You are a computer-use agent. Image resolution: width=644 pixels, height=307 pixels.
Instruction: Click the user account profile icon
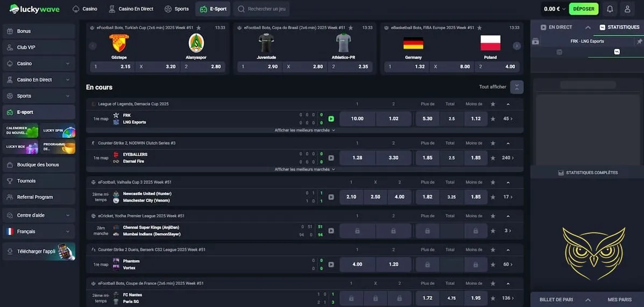coord(627,9)
